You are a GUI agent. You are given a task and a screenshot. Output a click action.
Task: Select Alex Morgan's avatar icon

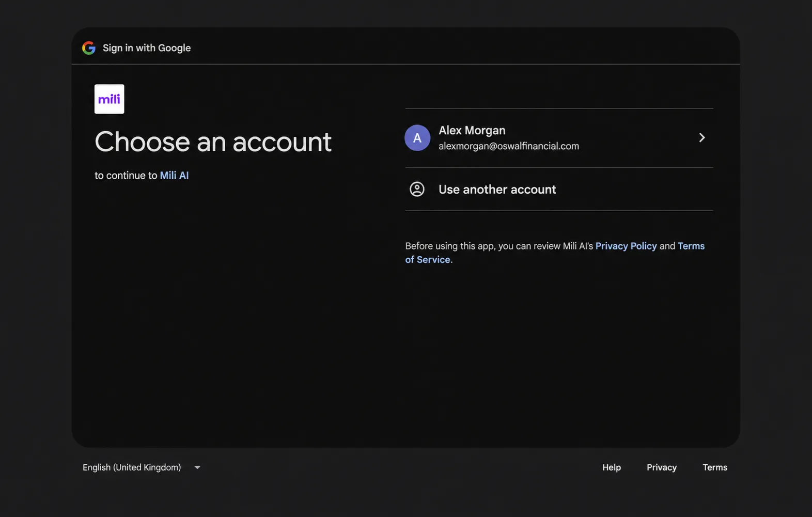coord(417,138)
